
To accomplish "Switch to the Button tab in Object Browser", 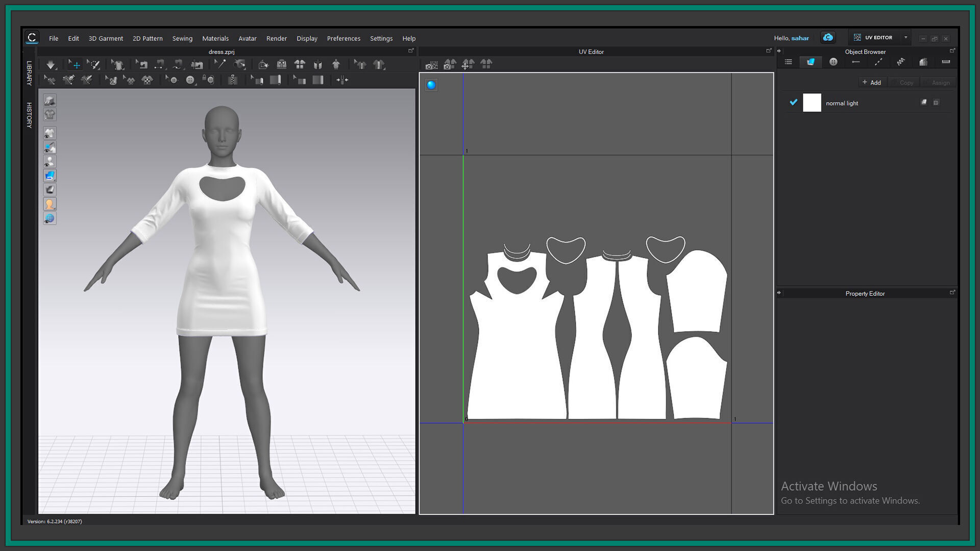I will tap(834, 62).
